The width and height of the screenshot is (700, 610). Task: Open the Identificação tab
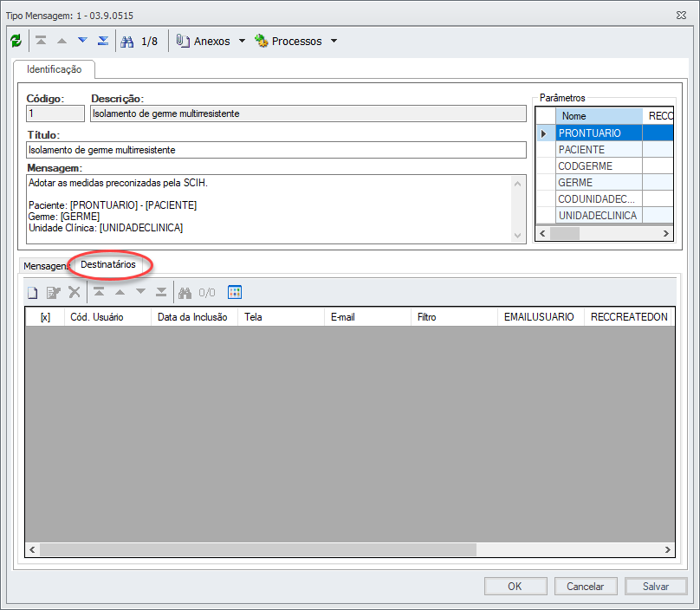click(x=54, y=69)
